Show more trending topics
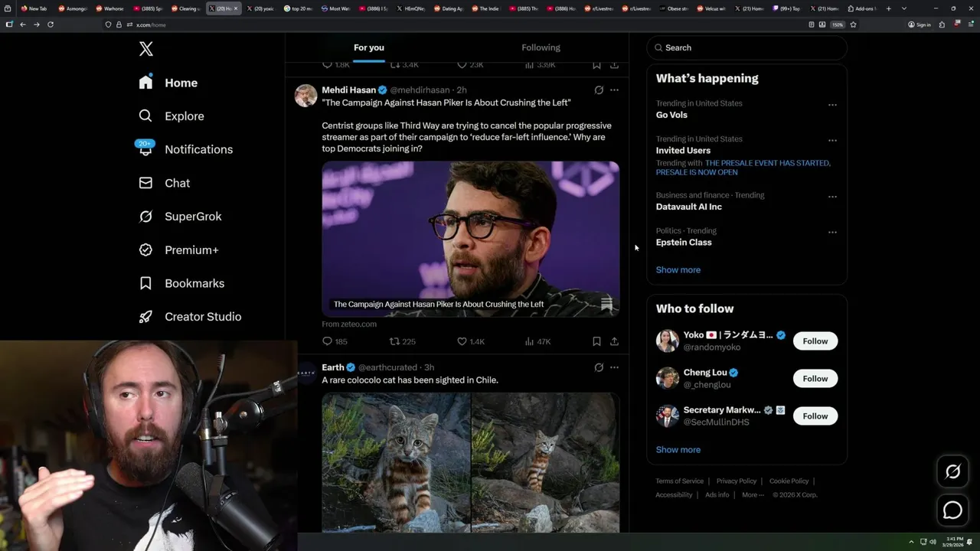The height and width of the screenshot is (551, 980). click(x=678, y=270)
